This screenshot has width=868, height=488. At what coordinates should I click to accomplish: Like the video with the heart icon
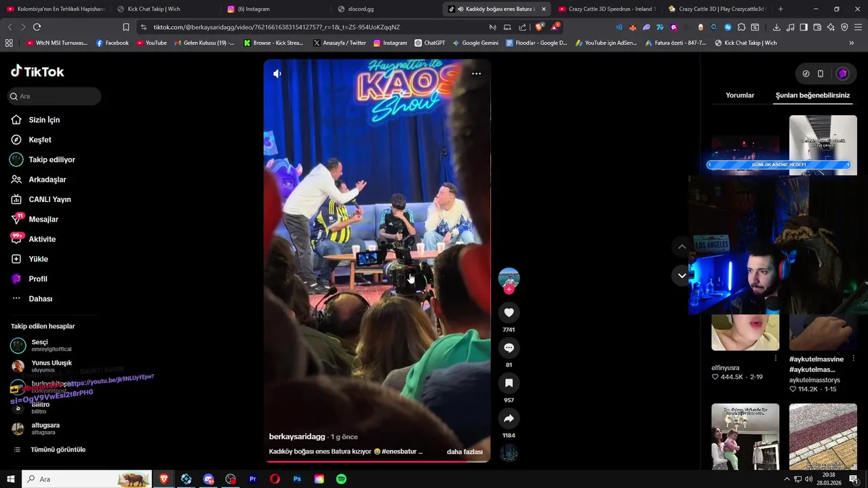pos(509,312)
